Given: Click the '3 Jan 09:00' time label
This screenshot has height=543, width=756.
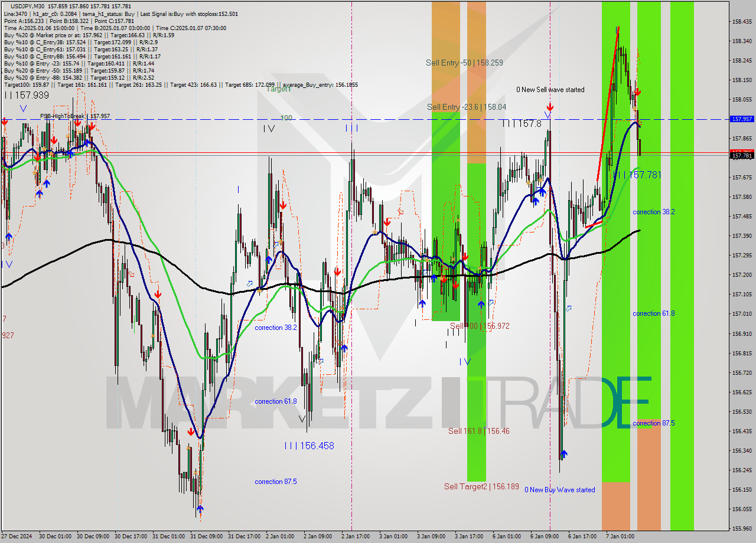Looking at the screenshot, I should [431, 537].
